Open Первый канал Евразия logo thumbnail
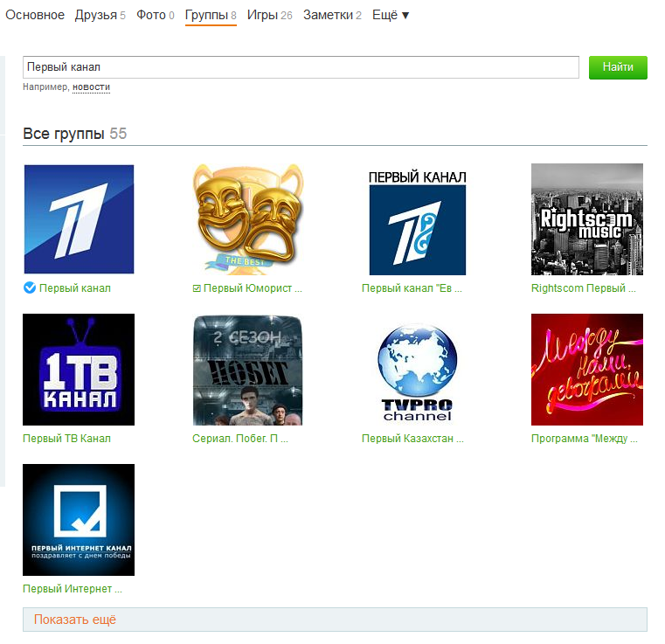665x644 pixels. coord(418,223)
